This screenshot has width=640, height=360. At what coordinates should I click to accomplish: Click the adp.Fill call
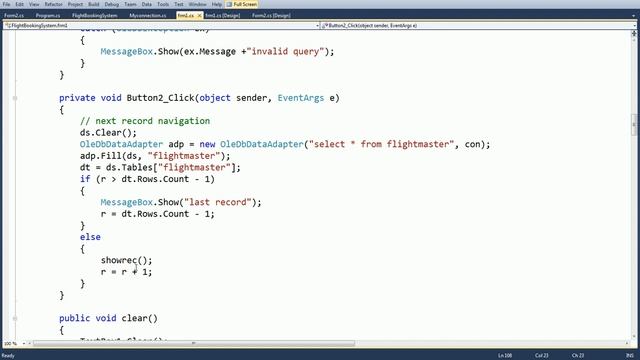pyautogui.click(x=155, y=156)
